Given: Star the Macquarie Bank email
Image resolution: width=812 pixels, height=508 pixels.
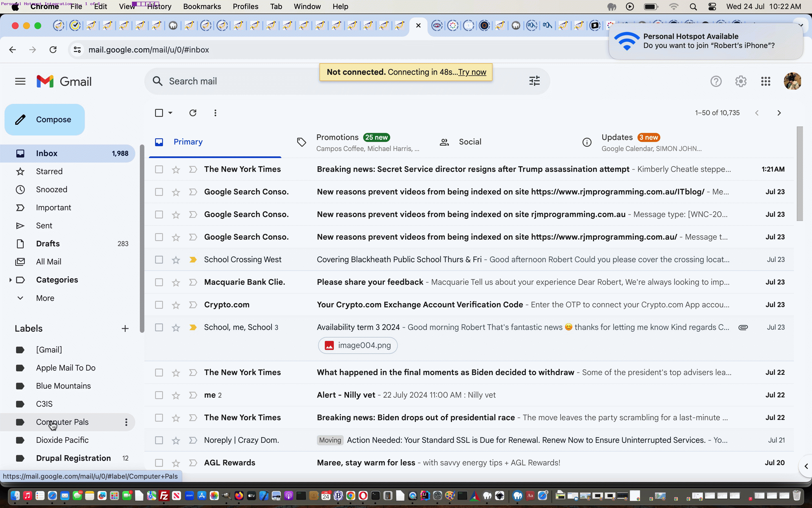Looking at the screenshot, I should tap(176, 282).
